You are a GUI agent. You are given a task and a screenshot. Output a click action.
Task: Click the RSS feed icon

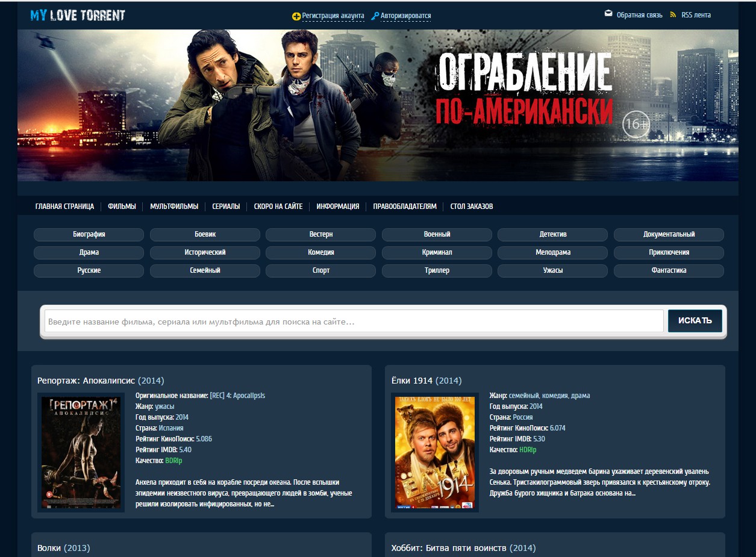673,14
